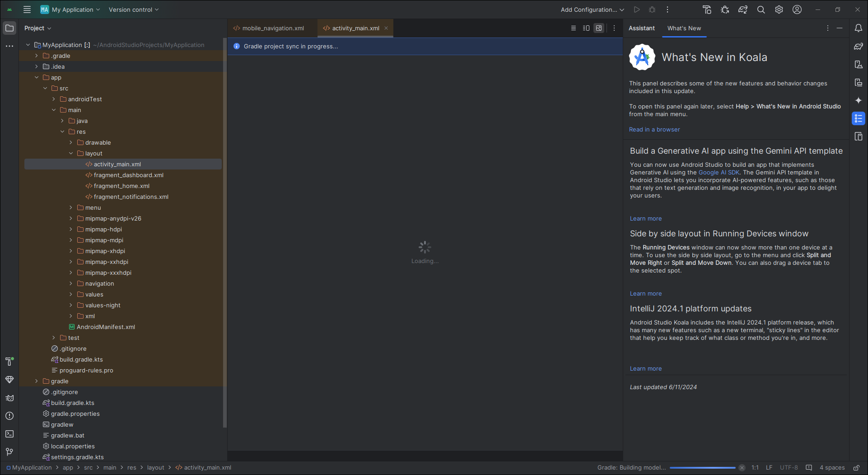Switch to mobile_navigation.xml editor tab
This screenshot has height=475, width=868.
tap(272, 28)
